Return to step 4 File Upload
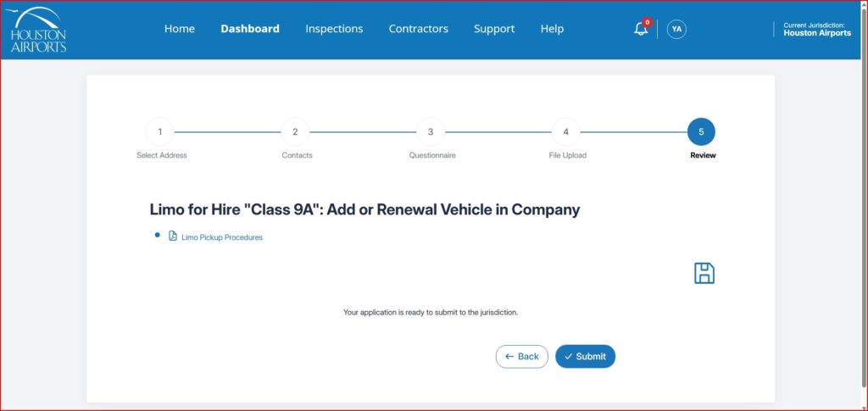This screenshot has width=868, height=411. click(566, 132)
